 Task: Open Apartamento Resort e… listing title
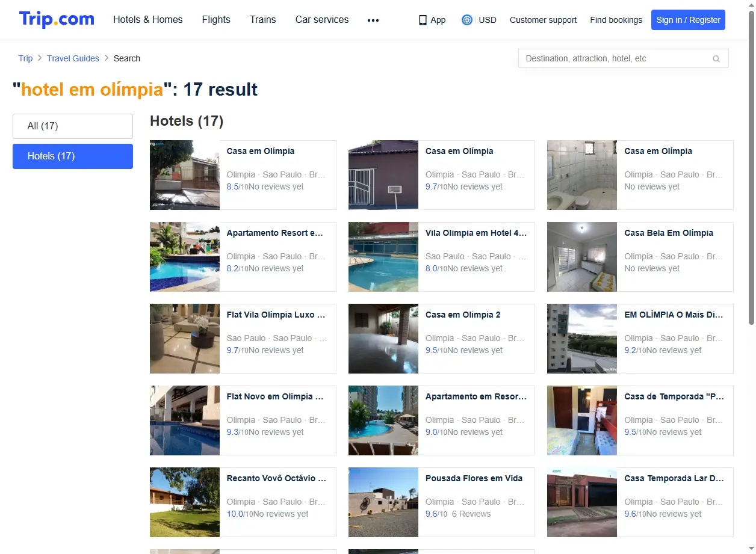click(x=275, y=233)
